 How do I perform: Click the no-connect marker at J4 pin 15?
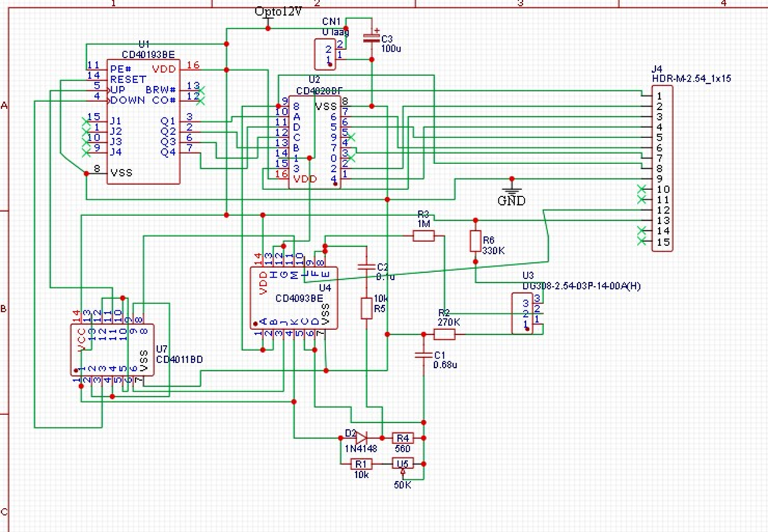pos(641,241)
